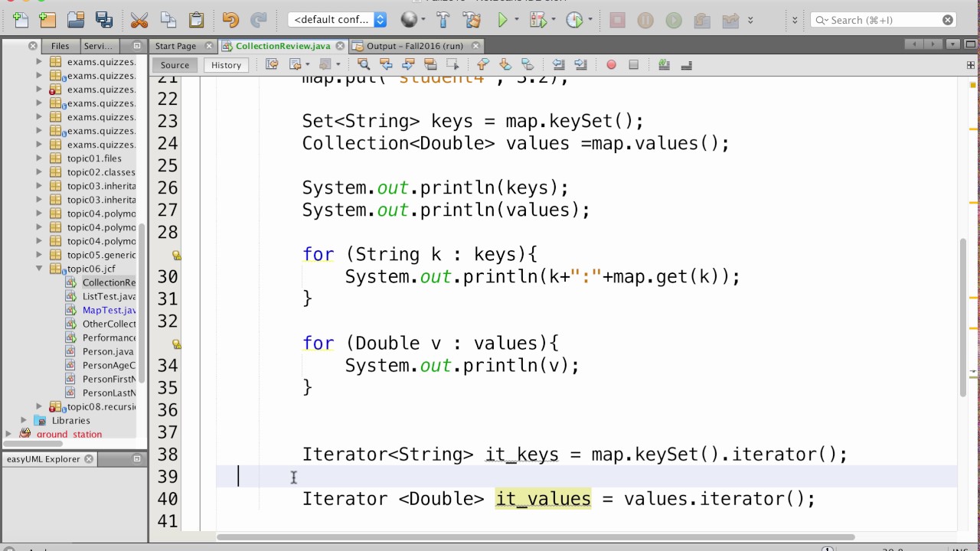Image resolution: width=980 pixels, height=551 pixels.
Task: Toggle Highlight Search icon
Action: click(430, 65)
